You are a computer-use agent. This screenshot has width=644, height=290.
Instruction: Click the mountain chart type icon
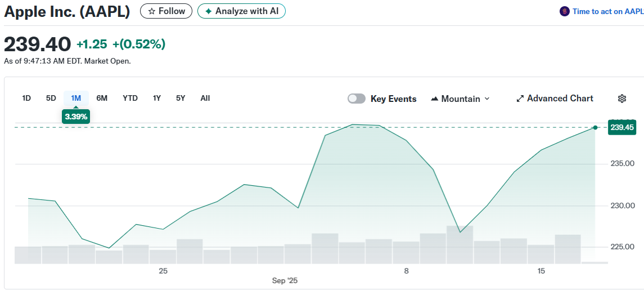point(435,99)
